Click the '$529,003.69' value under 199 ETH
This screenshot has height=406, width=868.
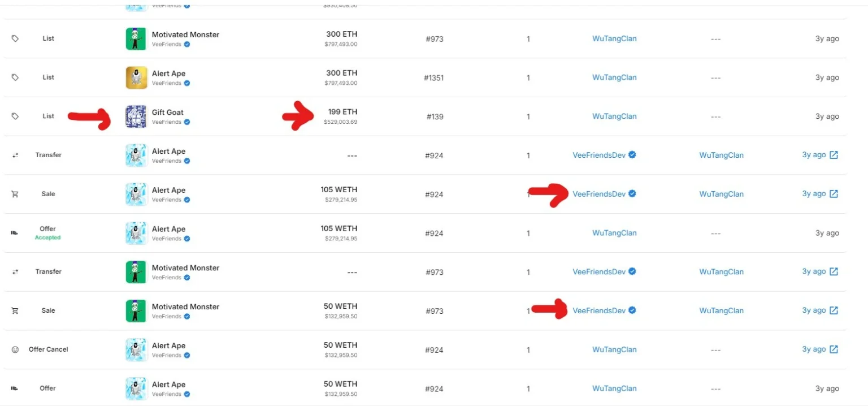point(340,122)
